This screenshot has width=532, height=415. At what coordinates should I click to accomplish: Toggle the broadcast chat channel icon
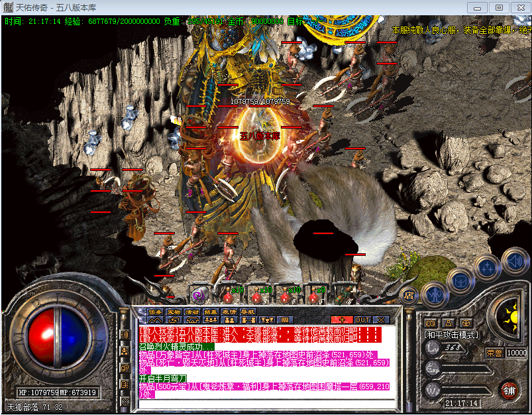(x=125, y=335)
